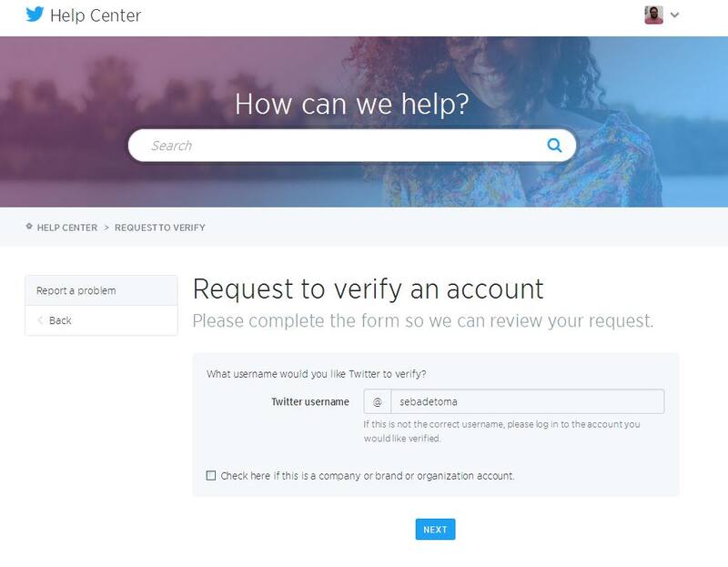Check the company or brand account checkbox
The height and width of the screenshot is (567, 728).
coord(211,475)
